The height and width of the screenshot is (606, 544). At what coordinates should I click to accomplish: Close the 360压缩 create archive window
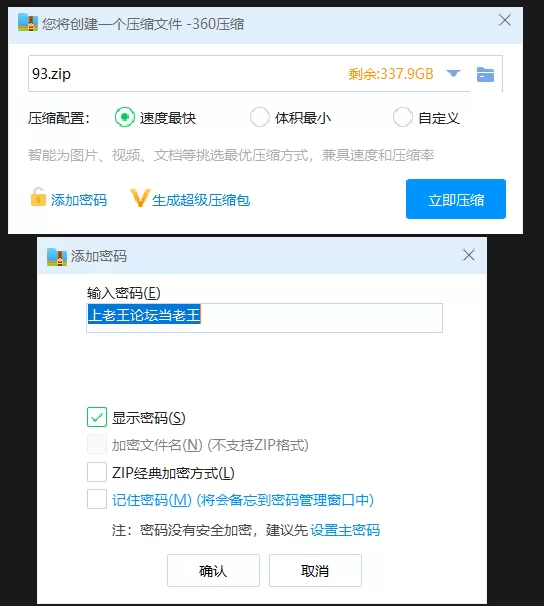pyautogui.click(x=505, y=20)
